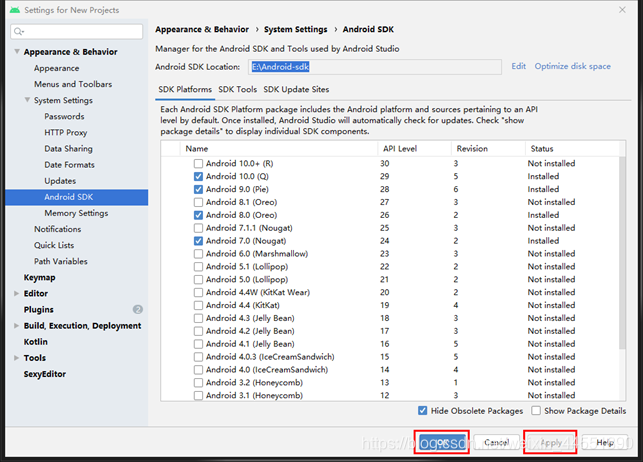Screen dimensions: 643x462
Task: Uncheck the Android 8.0 (Oreo) checkbox
Action: point(198,215)
